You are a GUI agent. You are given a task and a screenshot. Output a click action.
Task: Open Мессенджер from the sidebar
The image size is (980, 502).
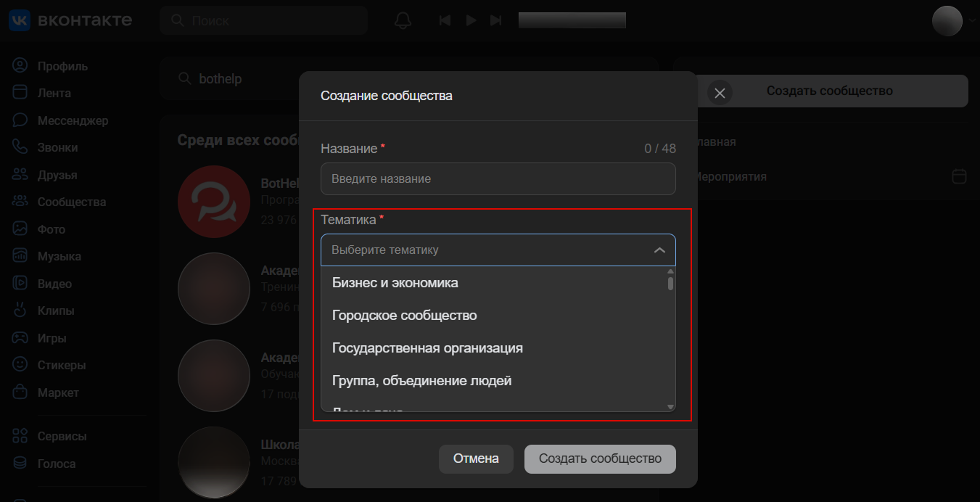coord(73,120)
